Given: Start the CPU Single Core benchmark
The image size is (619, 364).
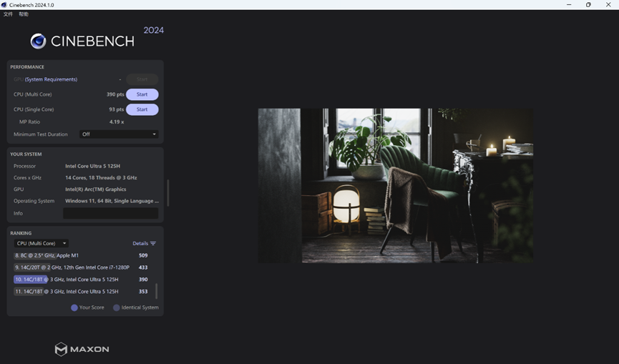Looking at the screenshot, I should click(142, 109).
